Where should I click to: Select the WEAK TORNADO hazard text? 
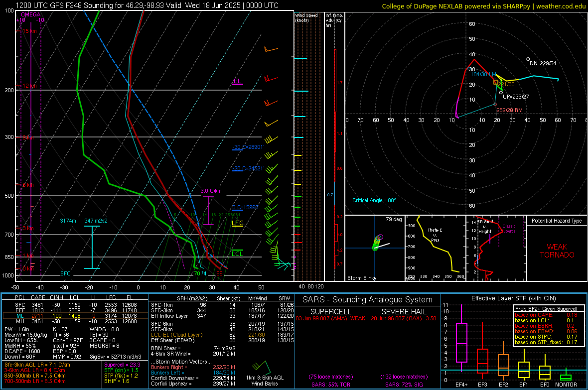click(557, 251)
